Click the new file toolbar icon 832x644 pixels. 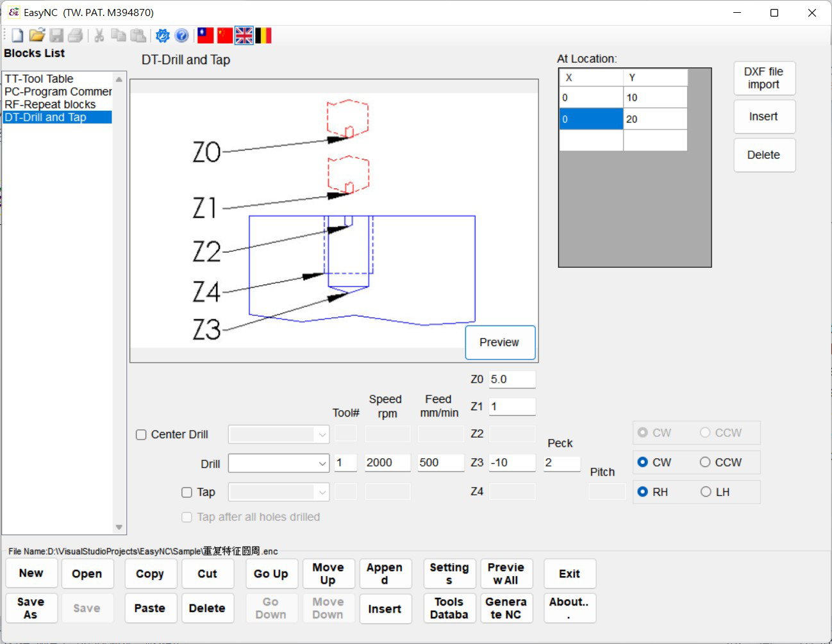(x=17, y=36)
